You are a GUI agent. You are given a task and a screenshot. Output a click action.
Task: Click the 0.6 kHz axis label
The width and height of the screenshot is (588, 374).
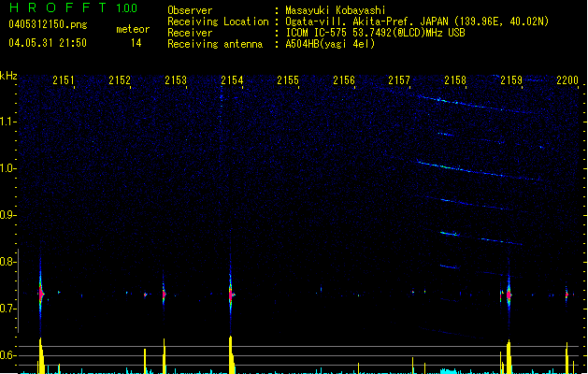(x=8, y=355)
